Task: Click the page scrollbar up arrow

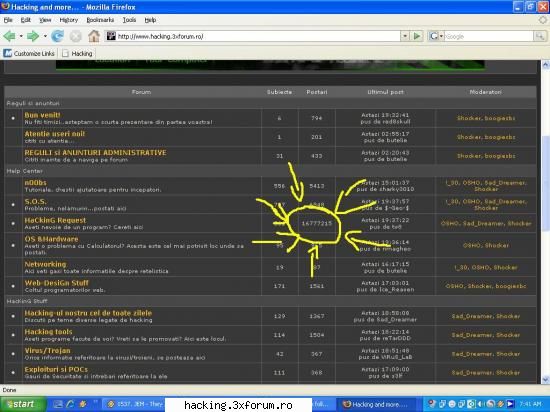Action: click(x=545, y=65)
